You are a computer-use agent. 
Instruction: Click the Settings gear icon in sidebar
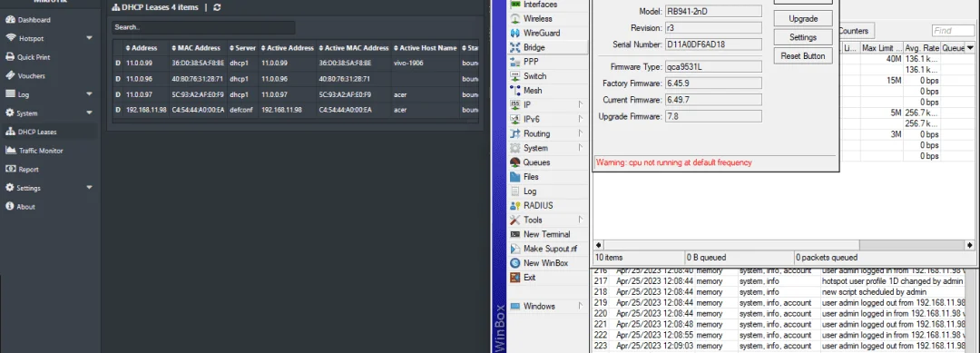(10, 188)
